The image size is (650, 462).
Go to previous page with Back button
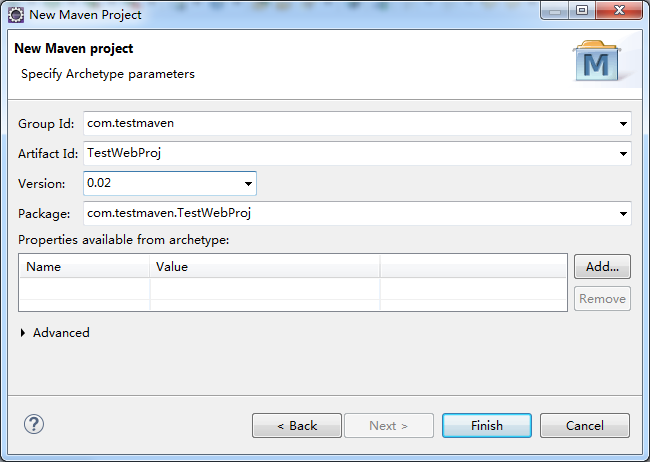click(297, 426)
